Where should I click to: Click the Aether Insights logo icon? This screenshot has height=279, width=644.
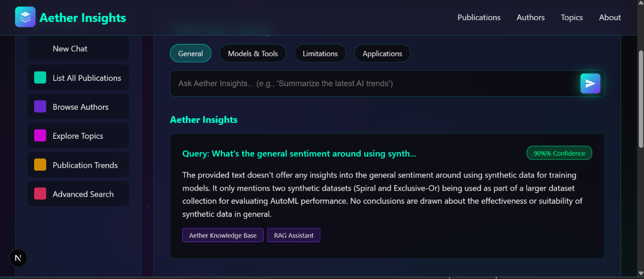[x=25, y=17]
